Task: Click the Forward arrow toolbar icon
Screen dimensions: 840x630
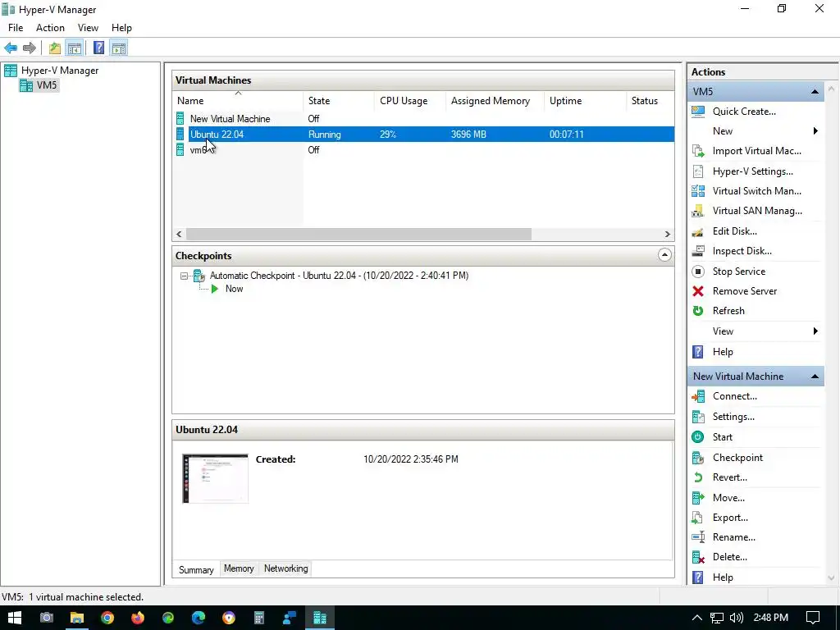Action: tap(30, 48)
